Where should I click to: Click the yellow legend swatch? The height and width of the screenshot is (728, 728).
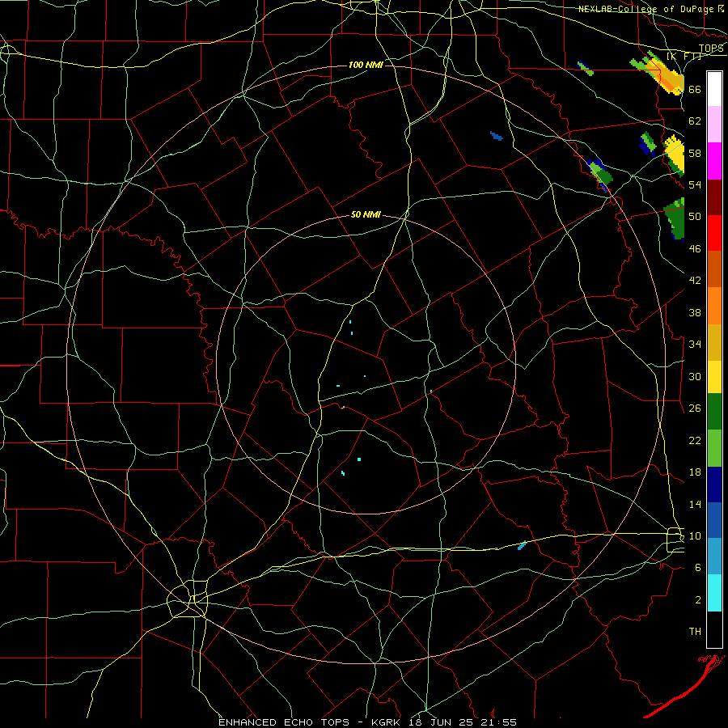(714, 377)
